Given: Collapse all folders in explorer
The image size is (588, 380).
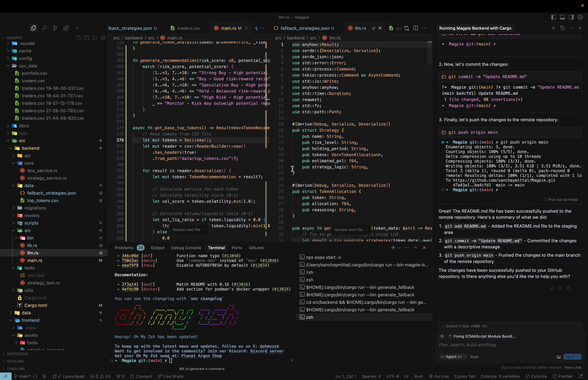Looking at the screenshot, I should [103, 38].
